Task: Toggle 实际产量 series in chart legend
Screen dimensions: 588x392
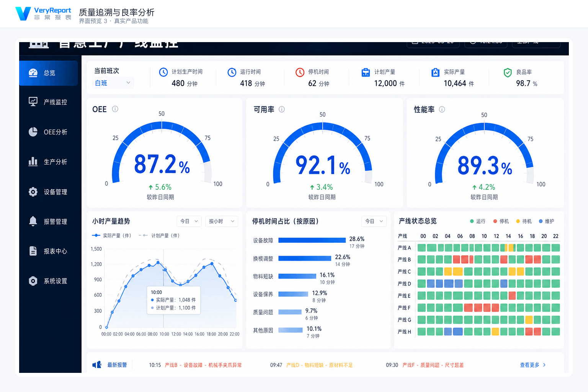Action: (x=111, y=235)
